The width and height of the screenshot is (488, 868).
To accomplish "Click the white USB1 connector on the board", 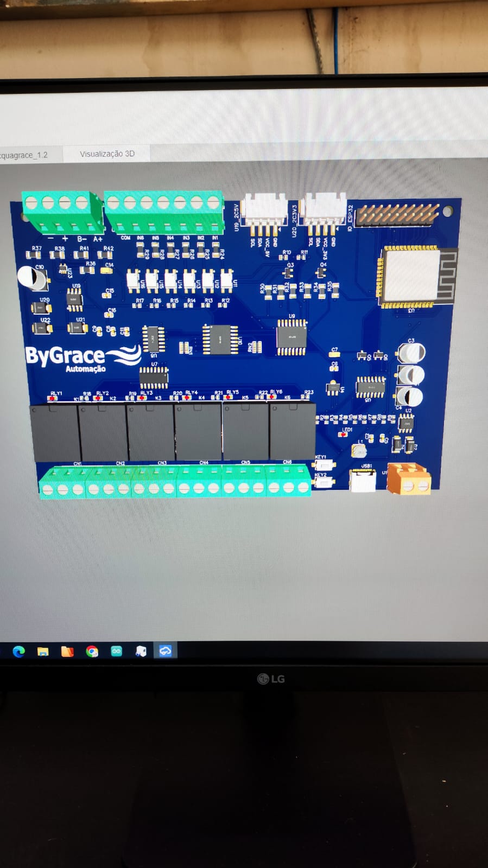I will [363, 480].
